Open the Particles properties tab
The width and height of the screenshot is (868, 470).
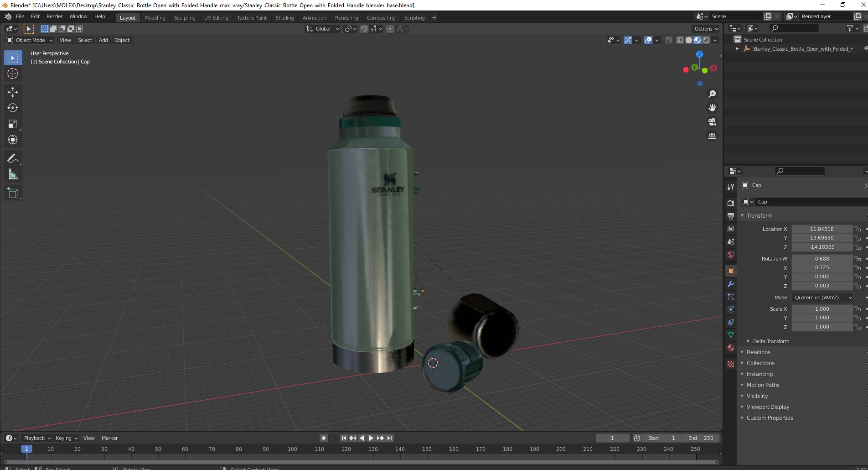click(731, 297)
